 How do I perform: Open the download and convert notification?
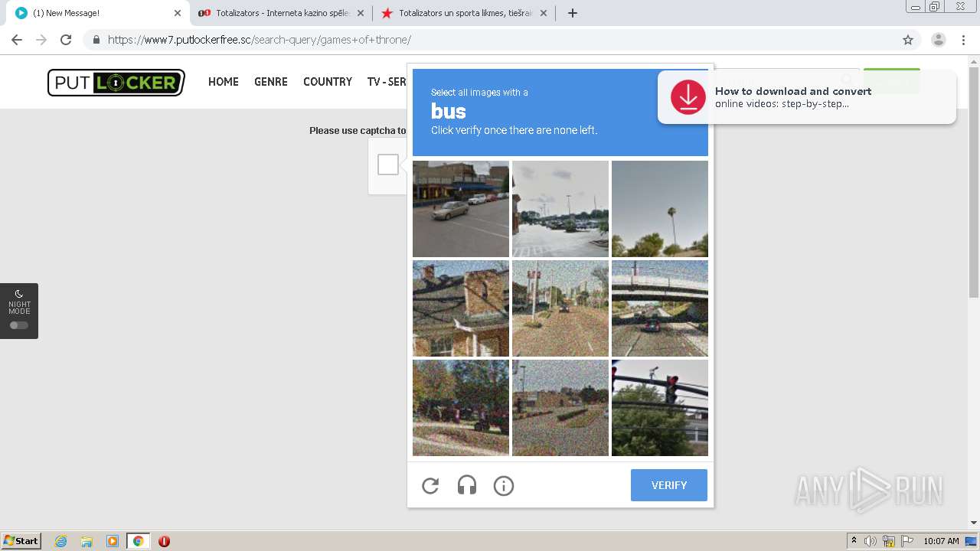(x=807, y=97)
